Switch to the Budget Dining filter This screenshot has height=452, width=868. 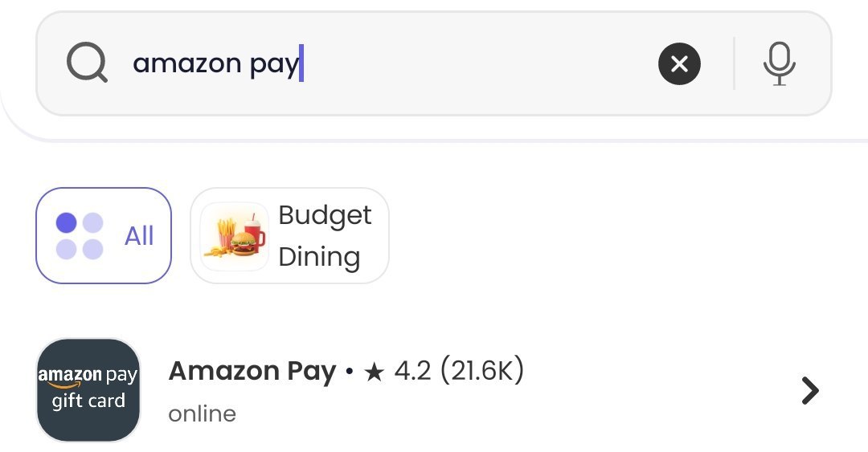pyautogui.click(x=289, y=236)
